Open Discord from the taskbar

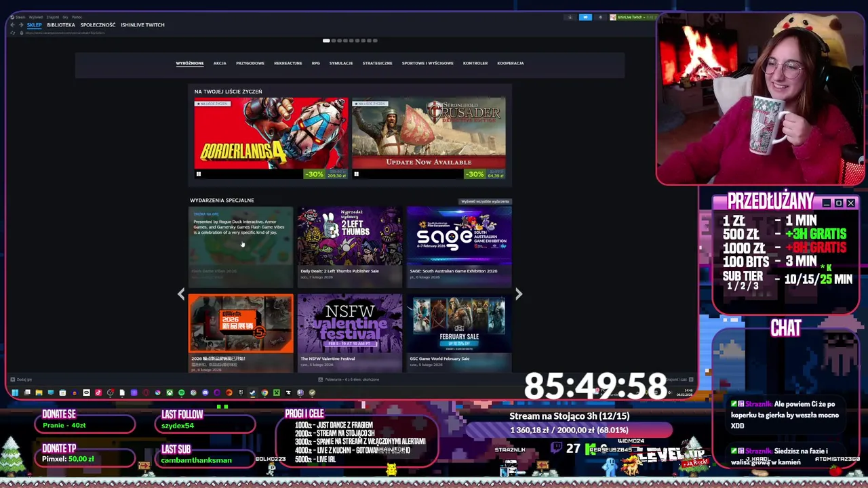[x=205, y=392]
